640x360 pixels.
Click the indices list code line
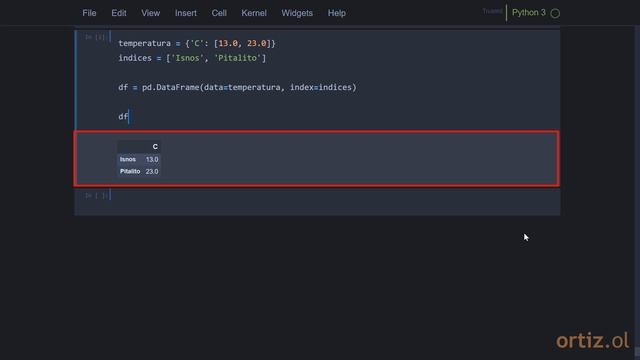[192, 58]
